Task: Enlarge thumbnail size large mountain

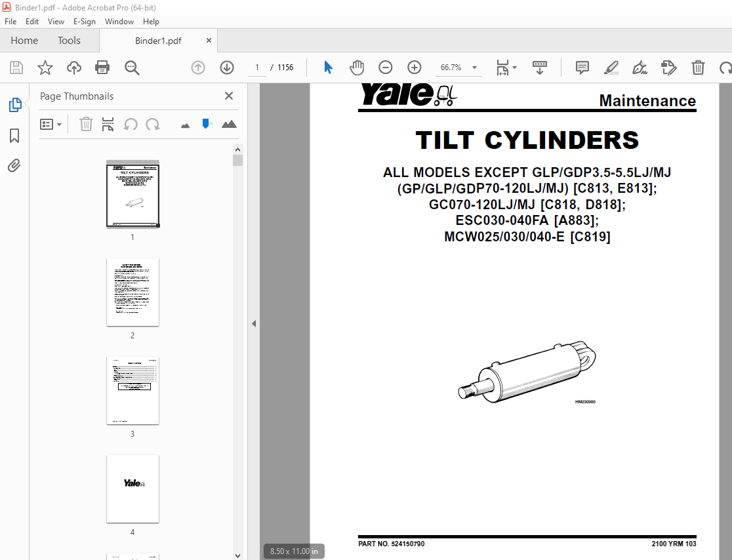Action: (x=229, y=124)
